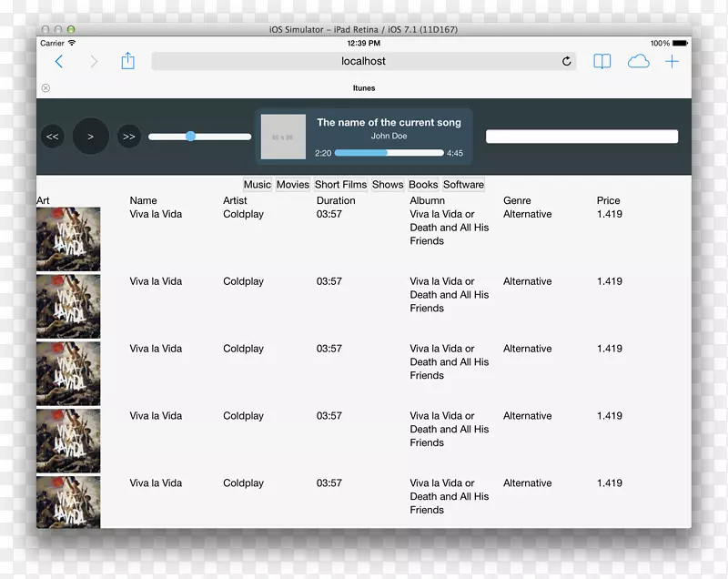The height and width of the screenshot is (579, 728).
Task: Click the first Viva la Vida album art
Action: tap(68, 239)
